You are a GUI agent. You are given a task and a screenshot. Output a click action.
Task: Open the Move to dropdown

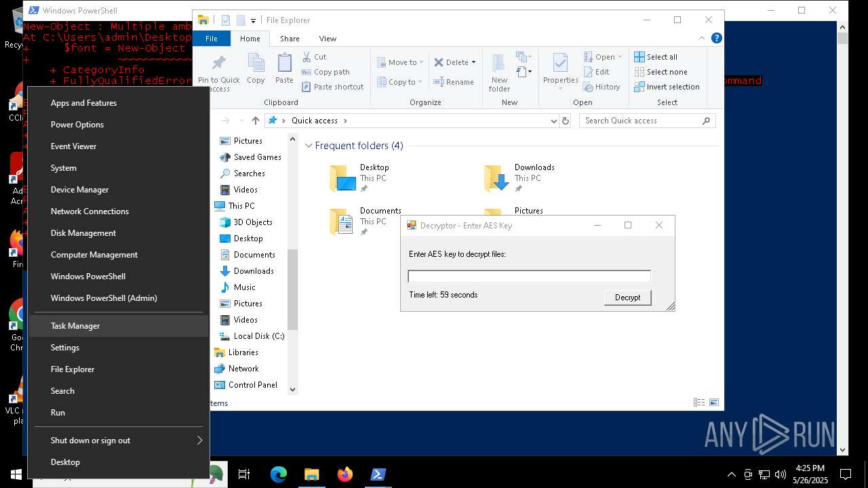click(399, 62)
